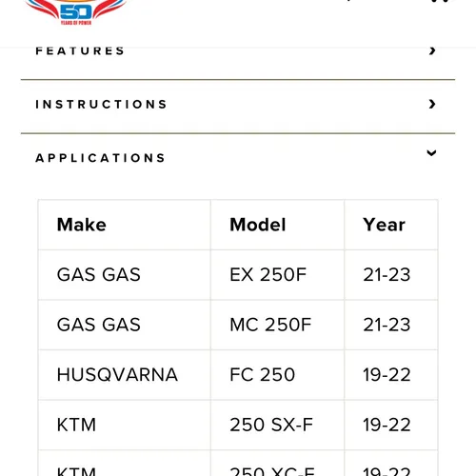Expand the Instructions section chevron

click(x=432, y=104)
